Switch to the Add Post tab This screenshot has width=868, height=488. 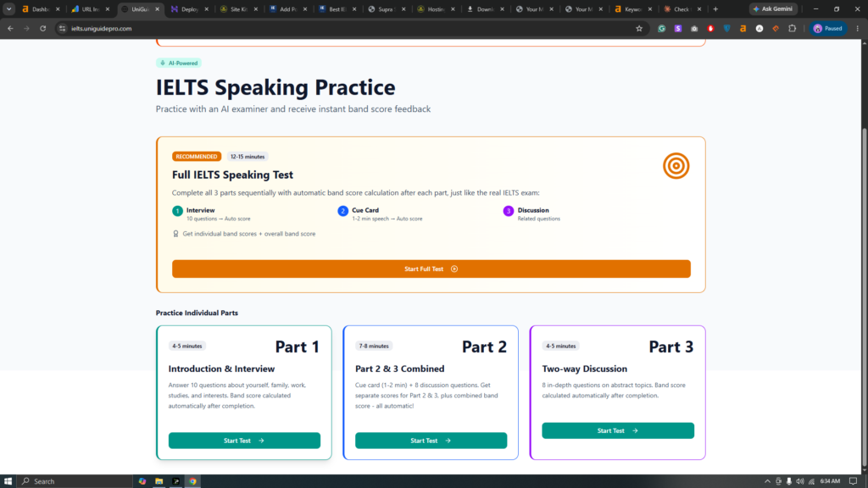coord(288,8)
